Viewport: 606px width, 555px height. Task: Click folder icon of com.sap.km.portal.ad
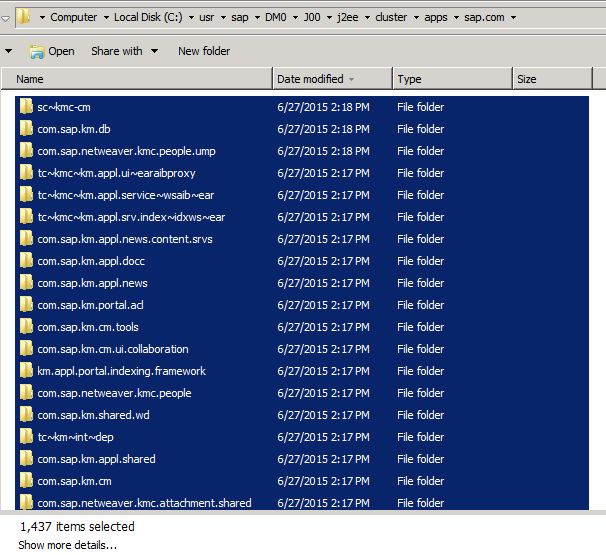[26, 305]
